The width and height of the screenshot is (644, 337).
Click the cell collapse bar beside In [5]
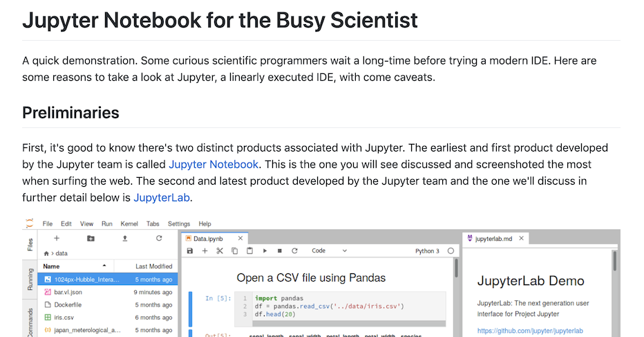click(190, 309)
